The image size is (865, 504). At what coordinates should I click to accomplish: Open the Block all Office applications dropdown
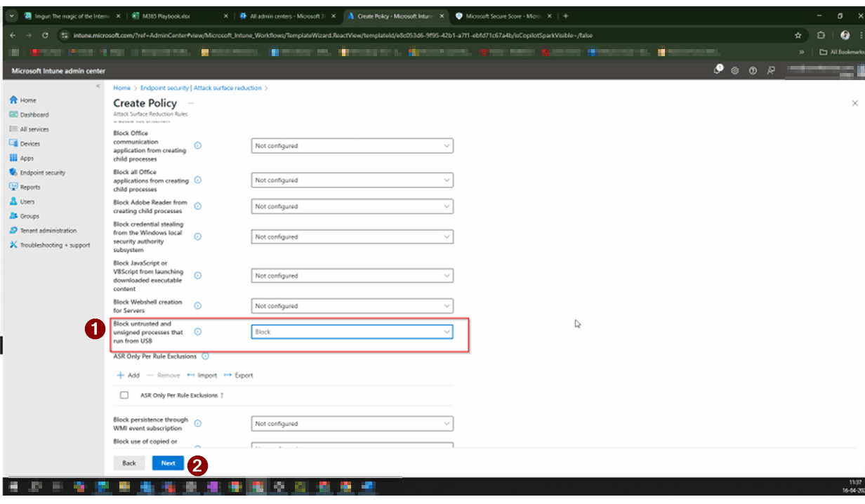[x=352, y=180]
